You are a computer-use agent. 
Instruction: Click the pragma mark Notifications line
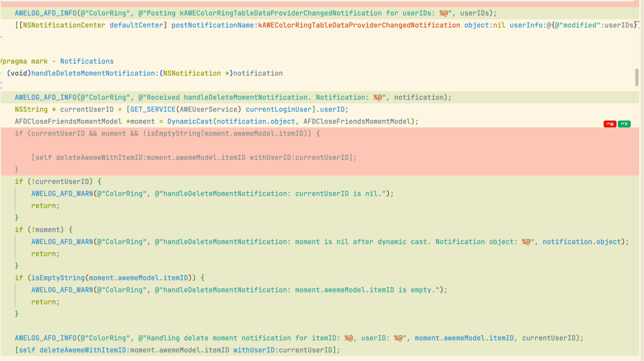(58, 61)
